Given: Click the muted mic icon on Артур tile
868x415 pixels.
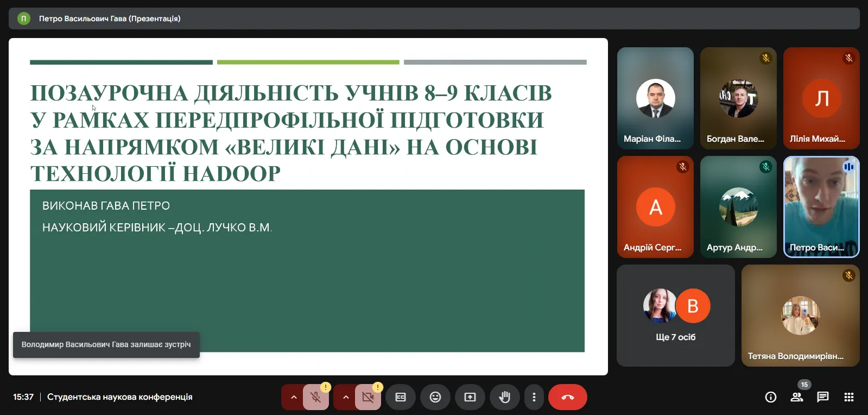Looking at the screenshot, I should [766, 167].
